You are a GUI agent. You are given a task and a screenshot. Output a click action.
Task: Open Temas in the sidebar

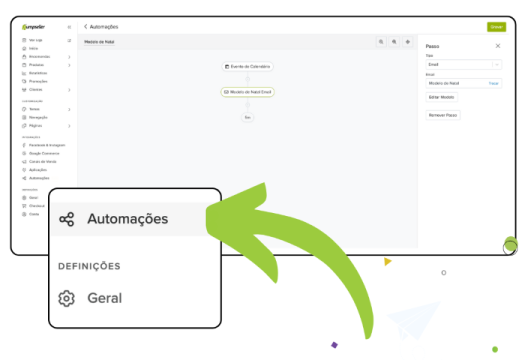[x=31, y=109]
